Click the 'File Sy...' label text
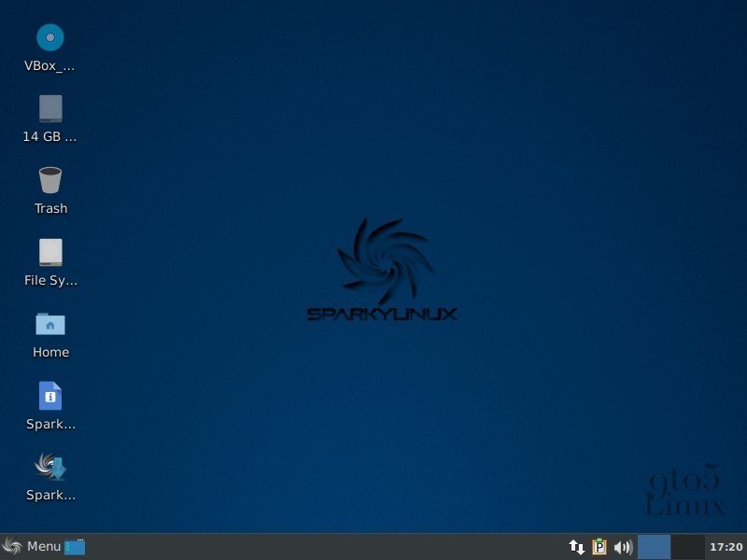The image size is (747, 560). pos(51,281)
